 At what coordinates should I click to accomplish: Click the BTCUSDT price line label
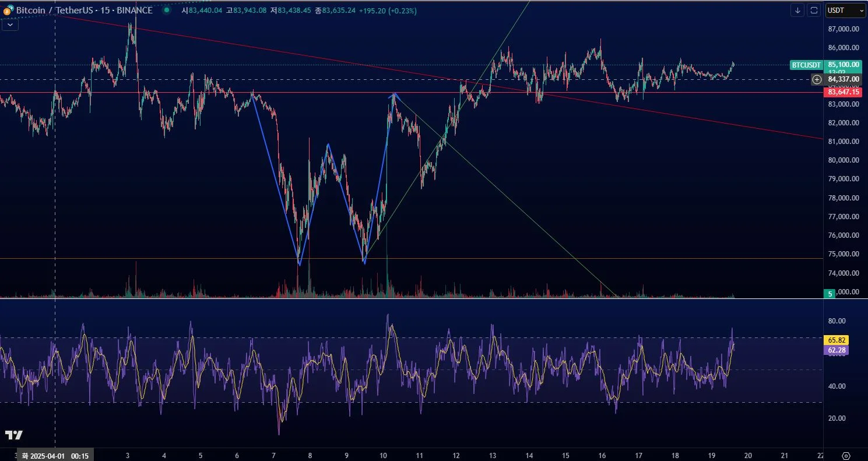806,65
